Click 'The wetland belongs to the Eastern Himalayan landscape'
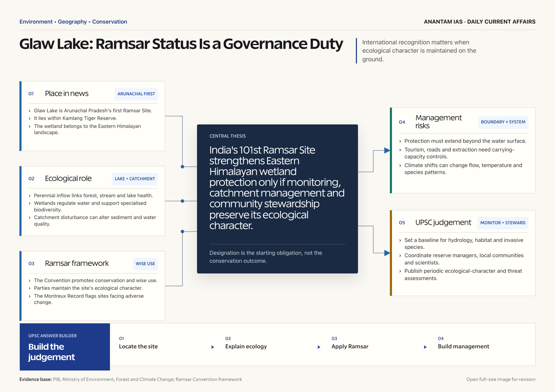The image size is (555, 392). tap(87, 129)
